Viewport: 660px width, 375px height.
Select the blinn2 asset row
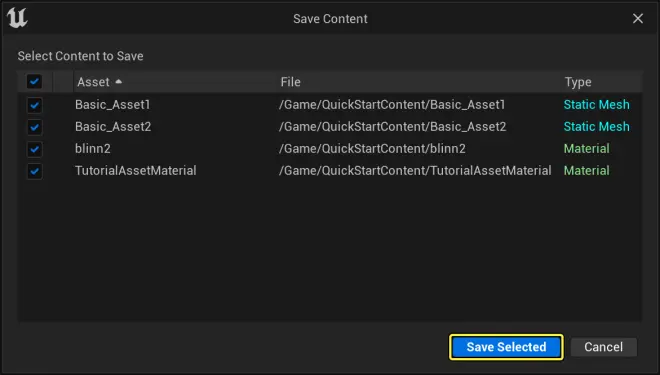tap(330, 149)
